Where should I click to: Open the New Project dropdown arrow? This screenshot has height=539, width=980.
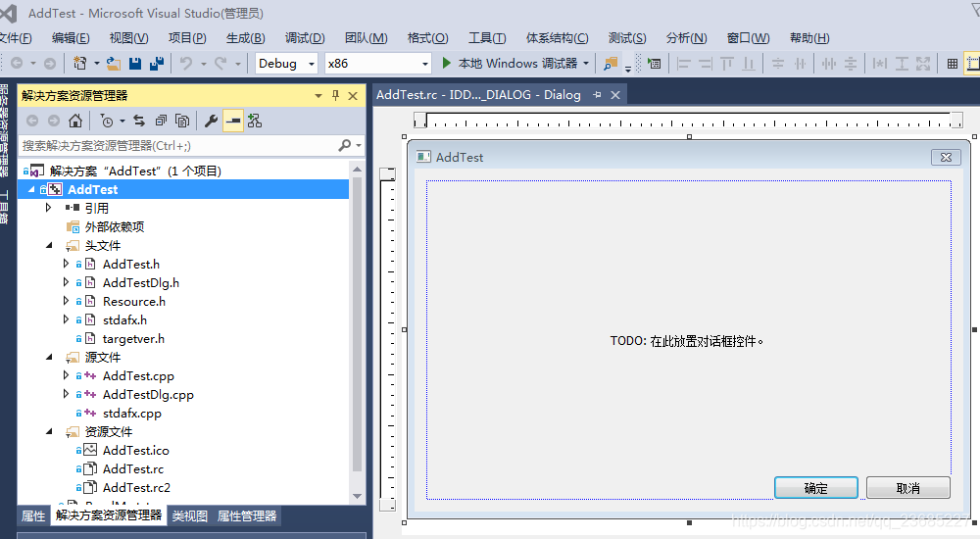point(96,63)
